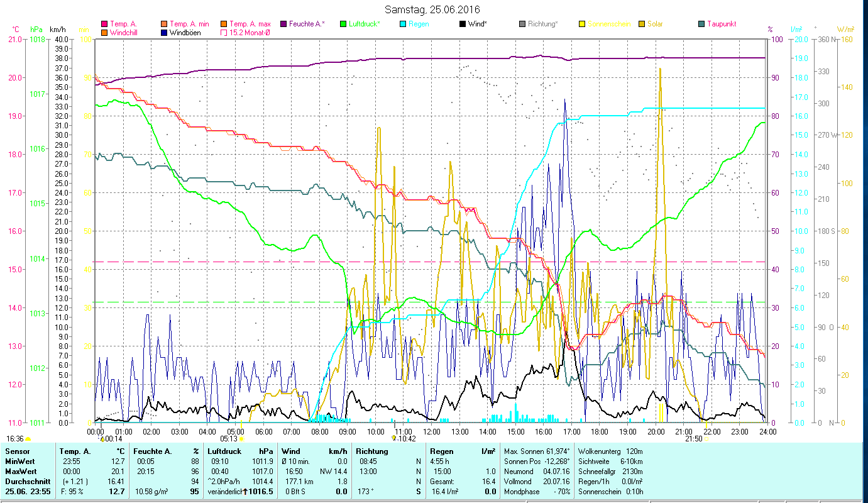Click the 0 Bft S wind value

tap(295, 492)
